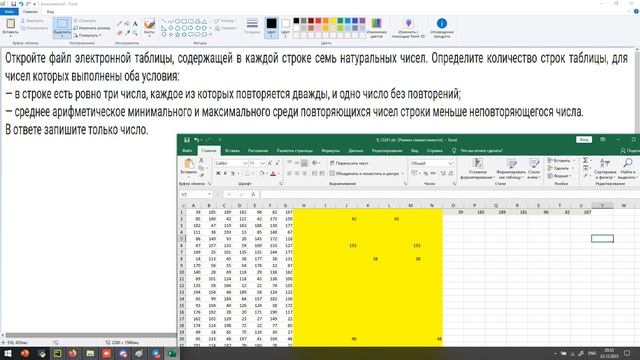The width and height of the screenshot is (640, 360).
Task: Select column H header in Excel
Action: [304, 205]
